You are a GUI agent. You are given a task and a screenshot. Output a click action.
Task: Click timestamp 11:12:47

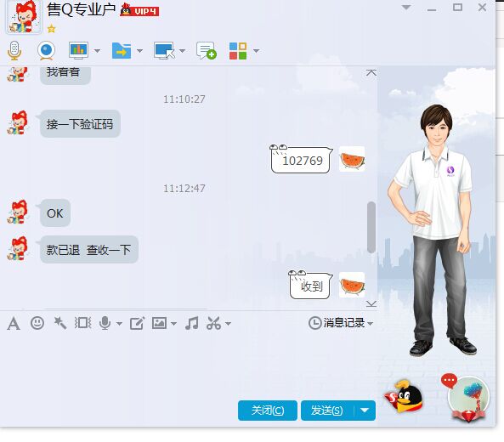[184, 189]
